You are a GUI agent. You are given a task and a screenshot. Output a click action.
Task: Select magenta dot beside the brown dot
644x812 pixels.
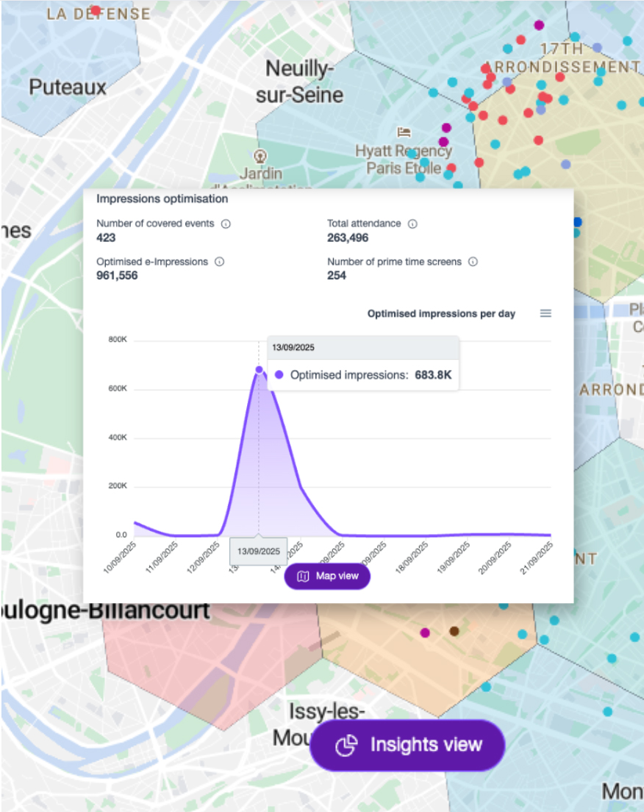(424, 633)
